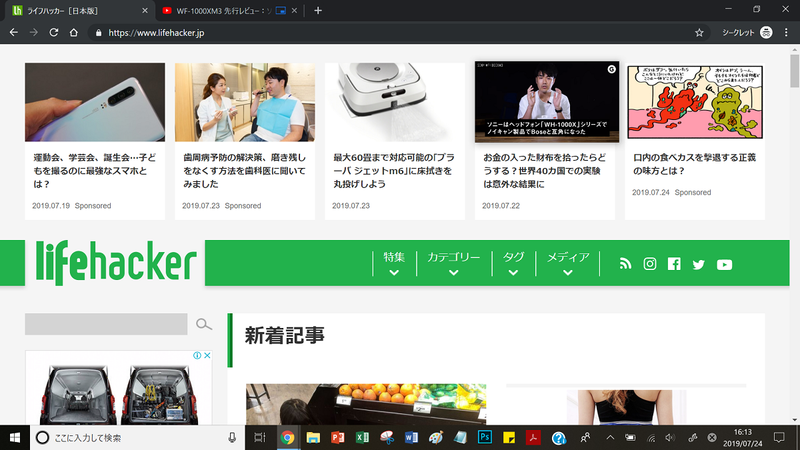Open the タグ dropdown menu
This screenshot has height=450, width=800.
514,263
